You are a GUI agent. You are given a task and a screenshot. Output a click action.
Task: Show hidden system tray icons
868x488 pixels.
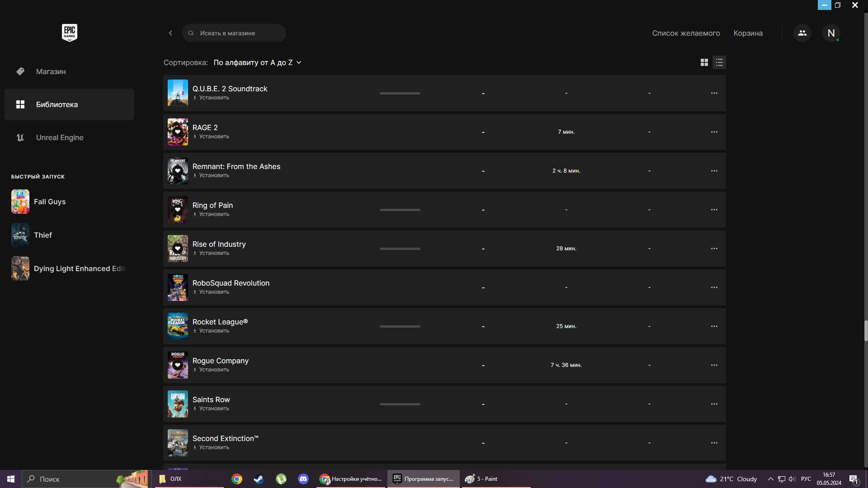tap(770, 479)
